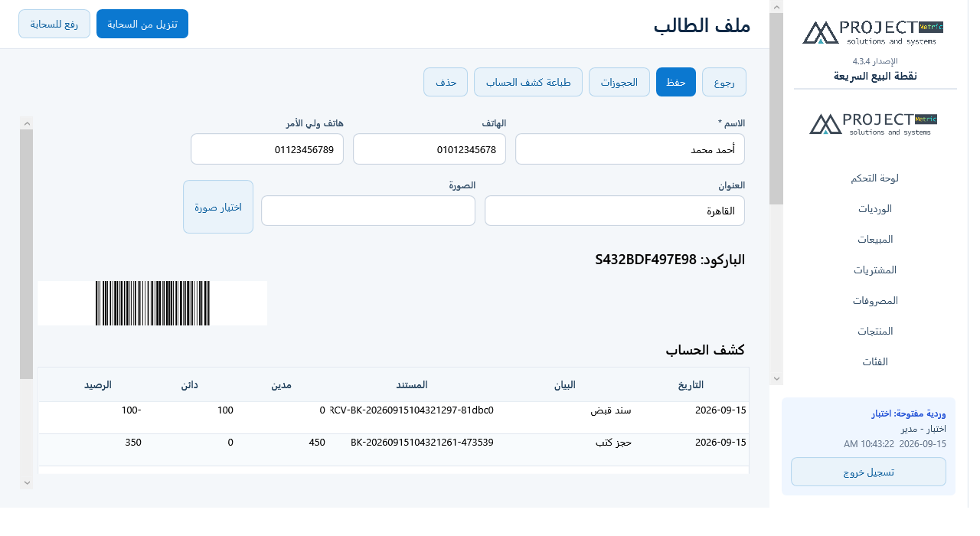The width and height of the screenshot is (980, 536).
Task: Open المنتجات page
Action: coord(874,331)
